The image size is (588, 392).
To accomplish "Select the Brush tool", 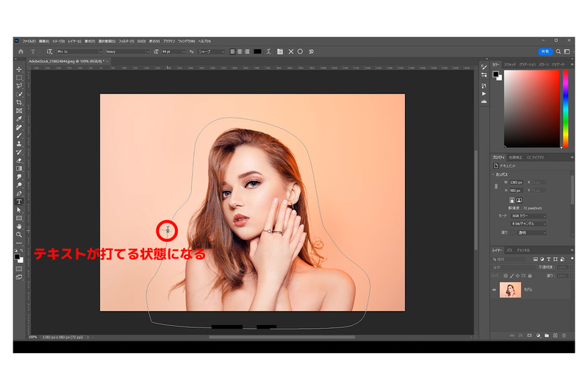I will point(19,135).
